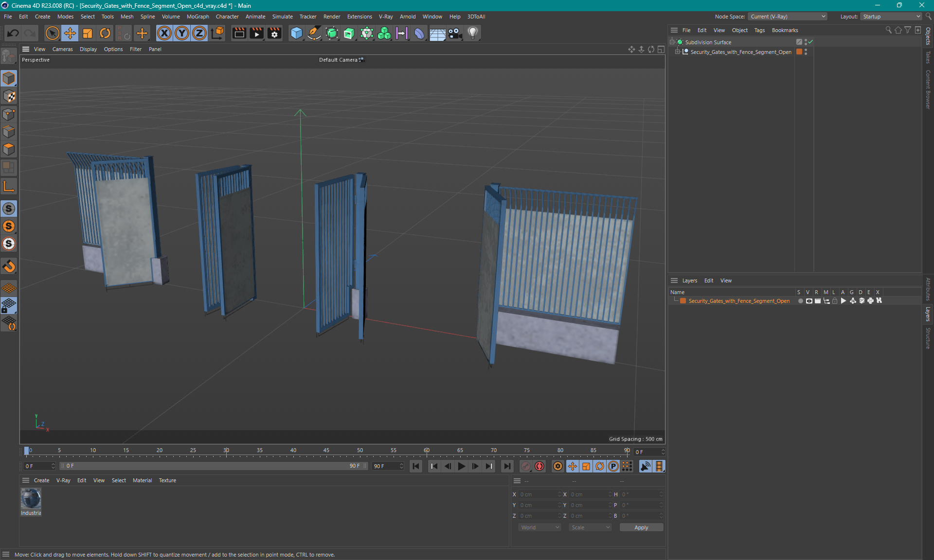Add a Cube primitive object
The image size is (934, 560).
296,33
